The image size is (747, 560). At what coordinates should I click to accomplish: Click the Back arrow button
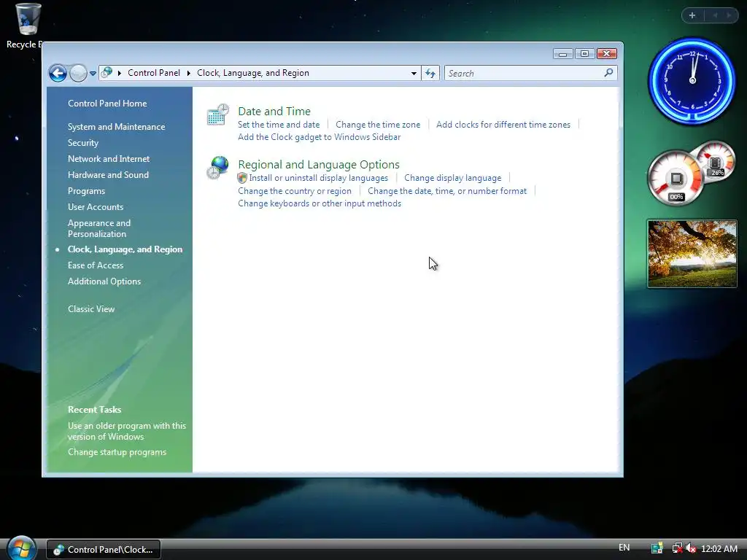(58, 74)
